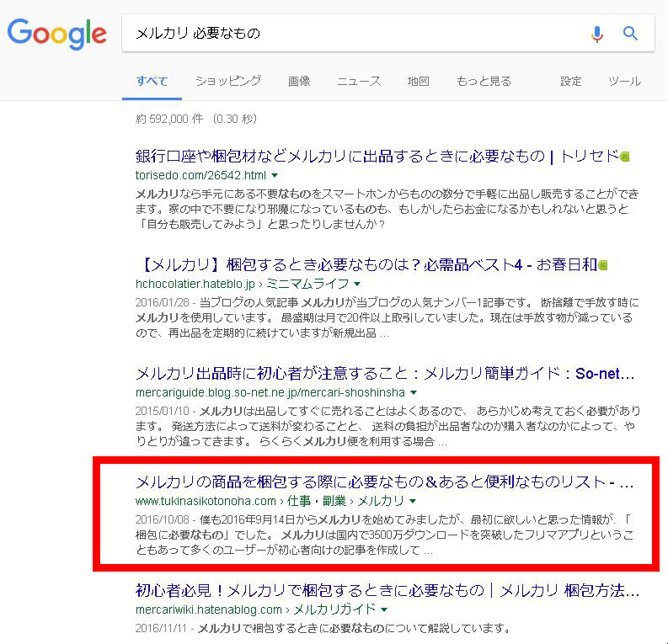Click the green badge after トリセド title
Screen dimensions: 668x644
tap(624, 157)
